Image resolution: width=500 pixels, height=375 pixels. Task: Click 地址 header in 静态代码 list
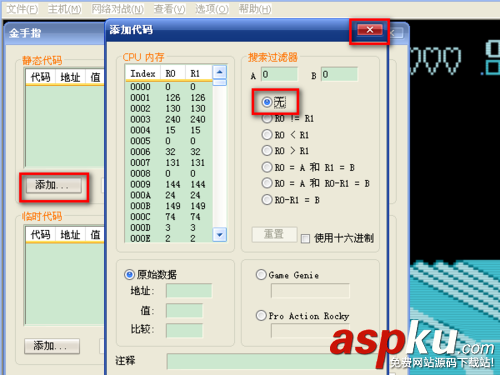point(70,77)
